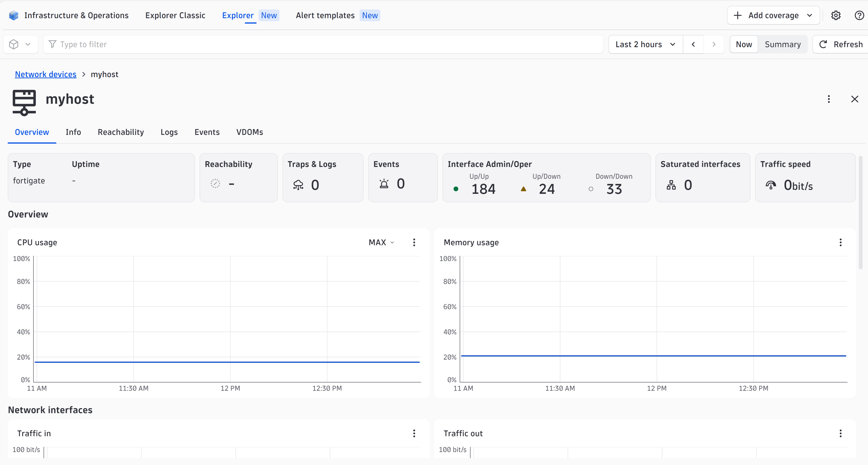
Task: Click the Down/Down count 33
Action: [x=614, y=189]
